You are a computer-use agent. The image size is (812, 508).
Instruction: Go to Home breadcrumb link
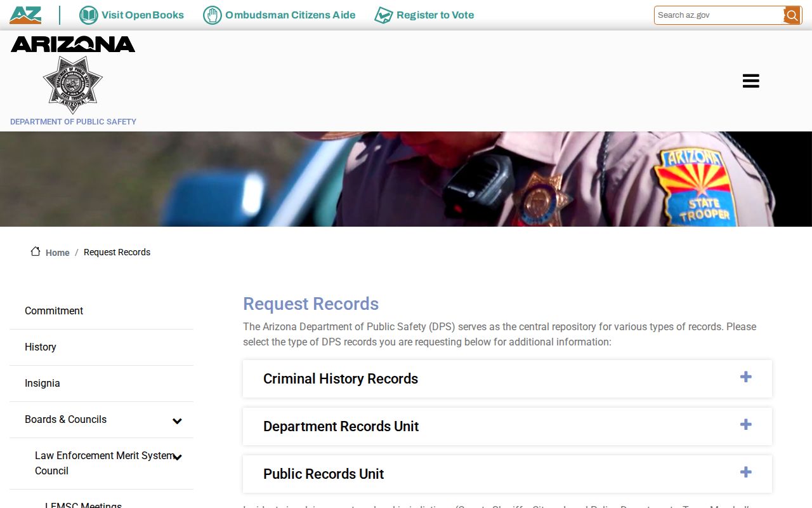click(57, 253)
